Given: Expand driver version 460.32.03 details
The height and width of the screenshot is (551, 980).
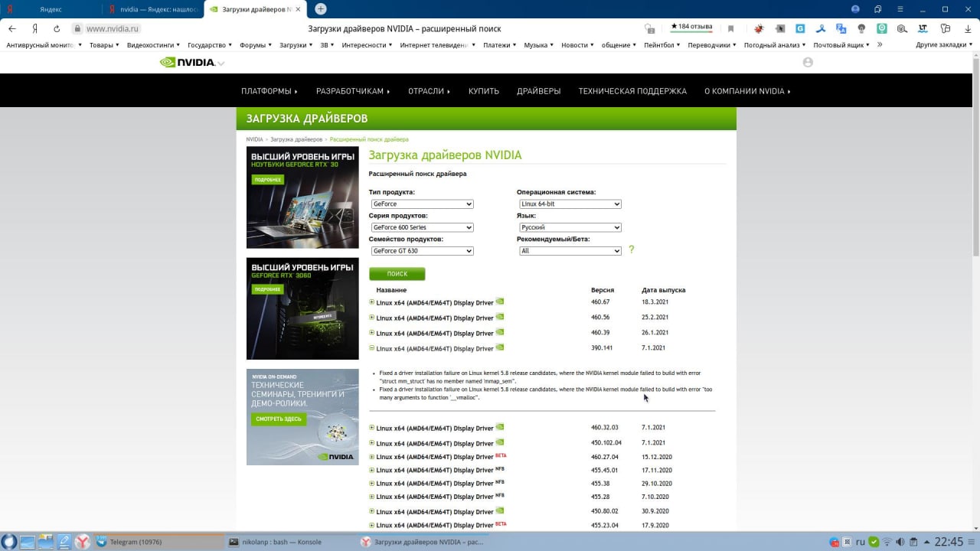Looking at the screenshot, I should click(372, 427).
